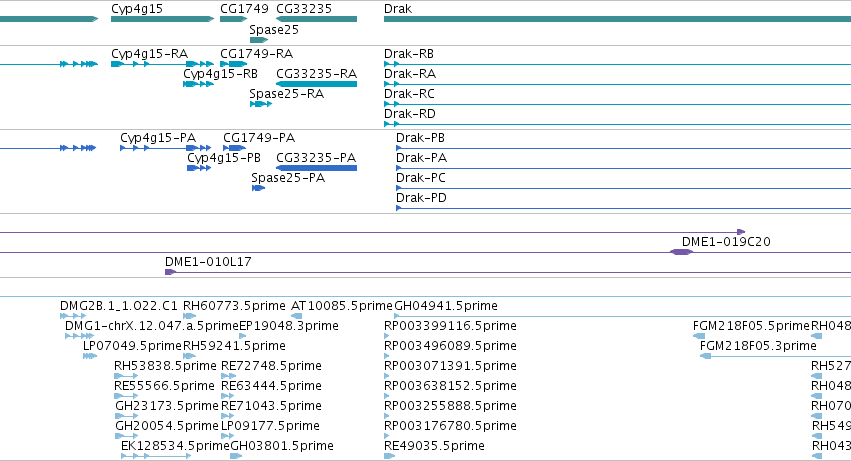Select EST FGM218F05.5prime
The width and height of the screenshot is (851, 461).
coord(751,326)
